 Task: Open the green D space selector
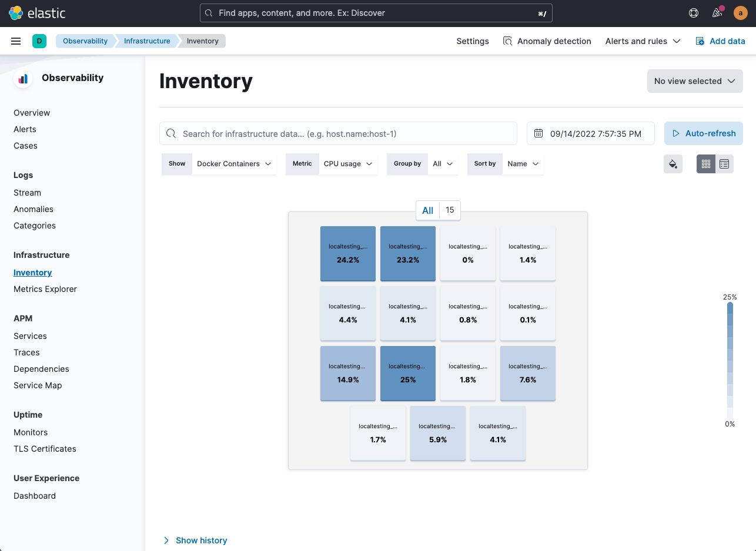(x=39, y=41)
